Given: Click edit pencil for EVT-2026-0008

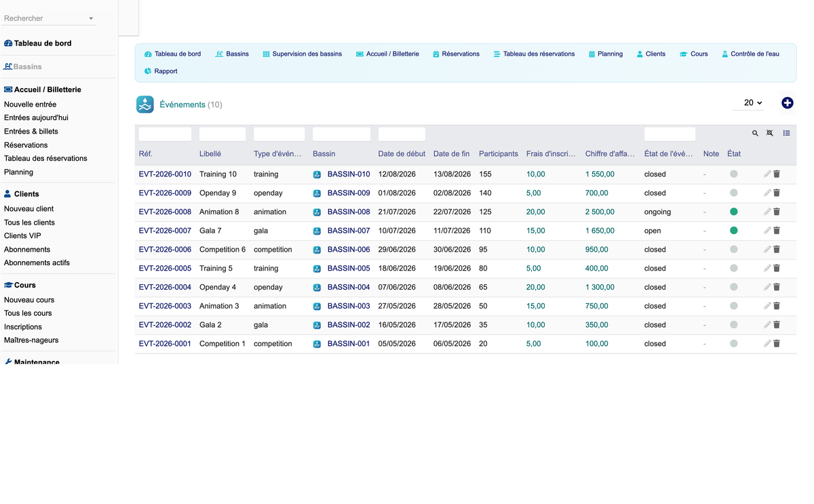Looking at the screenshot, I should [x=767, y=212].
